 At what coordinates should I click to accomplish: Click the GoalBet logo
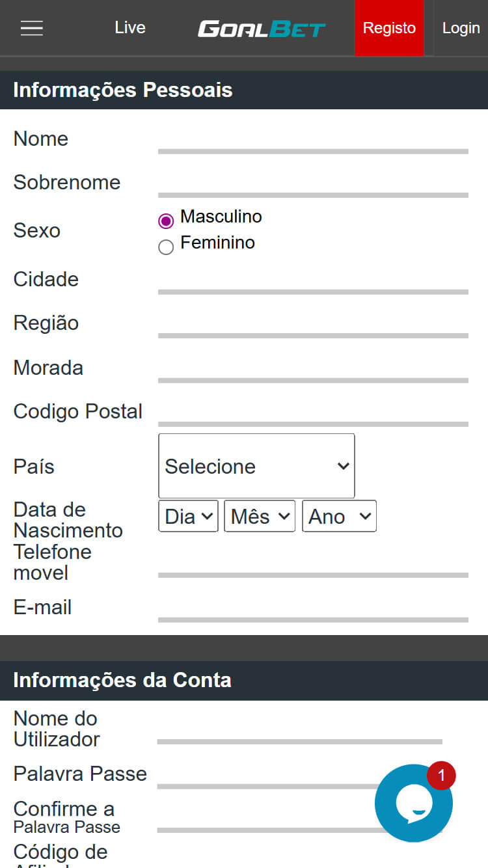click(262, 29)
